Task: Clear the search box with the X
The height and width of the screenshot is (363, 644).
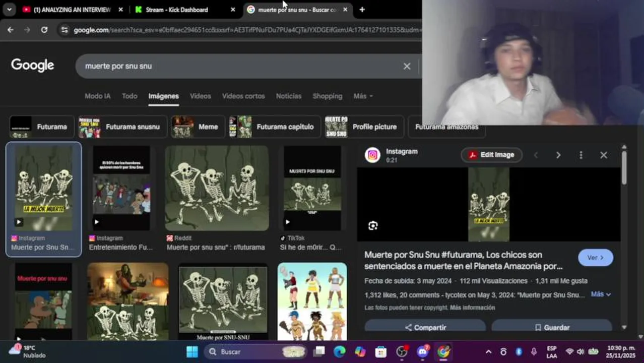Action: (407, 66)
